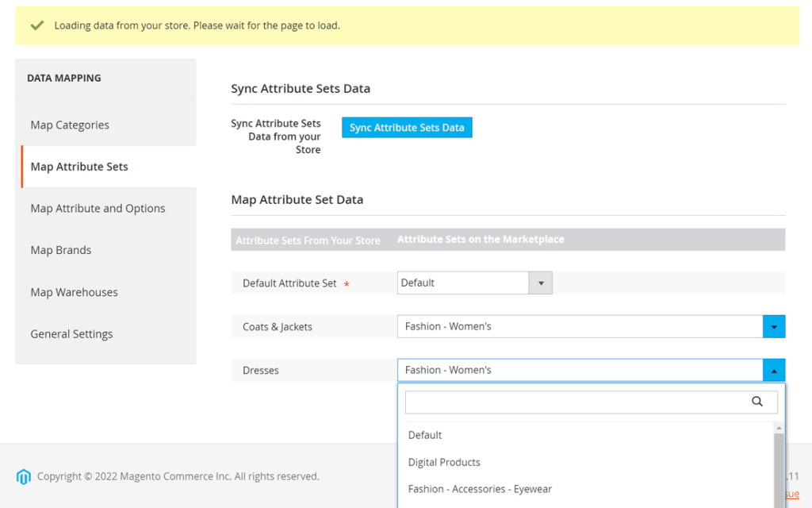Screen dimensions: 812x508
Task: Collapse the Dresses dropdown using its arrow
Action: click(x=774, y=370)
